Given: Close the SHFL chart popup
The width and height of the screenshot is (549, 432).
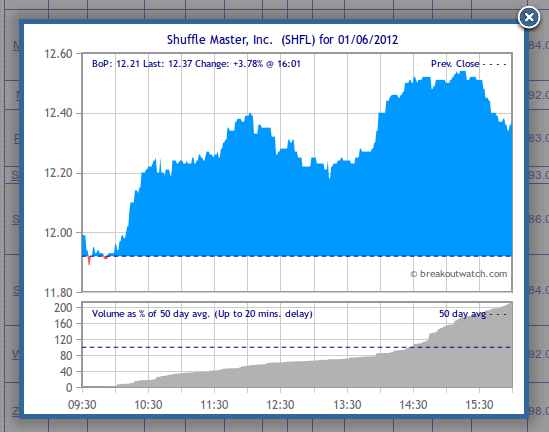Looking at the screenshot, I should 529,17.
